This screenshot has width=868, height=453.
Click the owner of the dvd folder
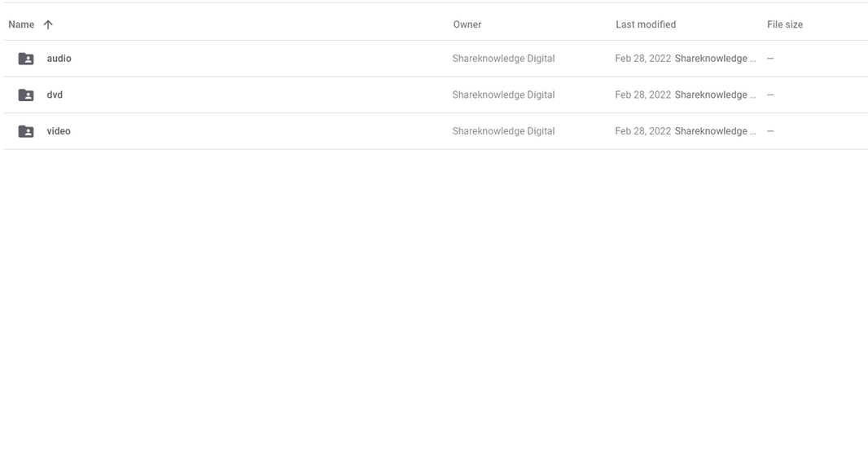pos(503,95)
